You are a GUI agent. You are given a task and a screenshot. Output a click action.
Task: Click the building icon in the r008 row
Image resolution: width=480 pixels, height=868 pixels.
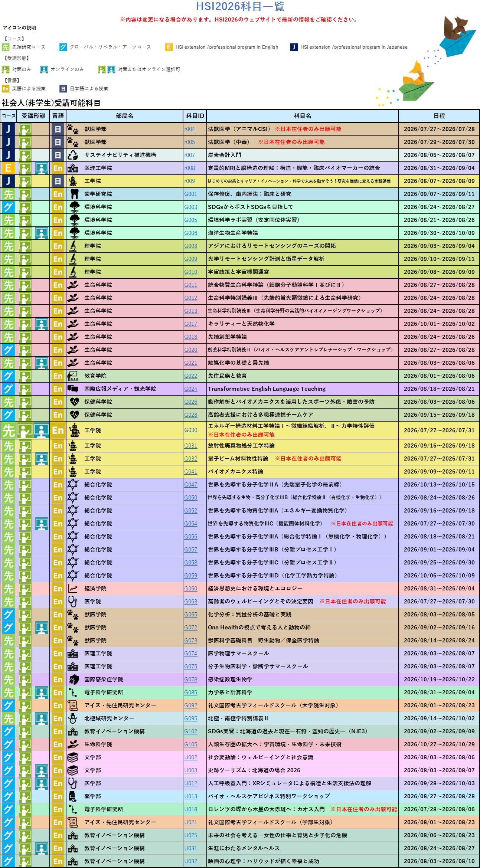[73, 168]
